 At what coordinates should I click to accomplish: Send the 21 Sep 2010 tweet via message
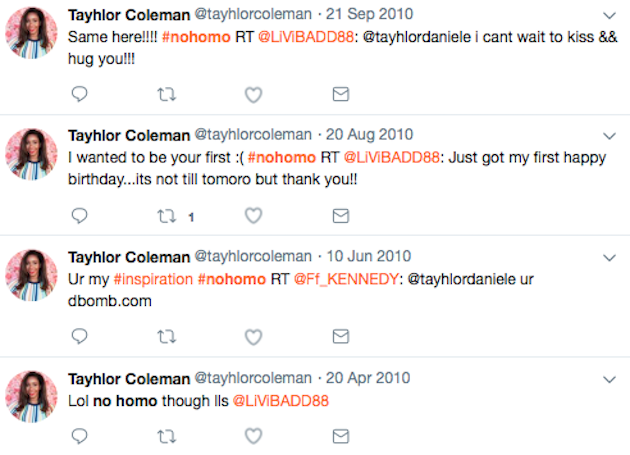pyautogui.click(x=341, y=94)
